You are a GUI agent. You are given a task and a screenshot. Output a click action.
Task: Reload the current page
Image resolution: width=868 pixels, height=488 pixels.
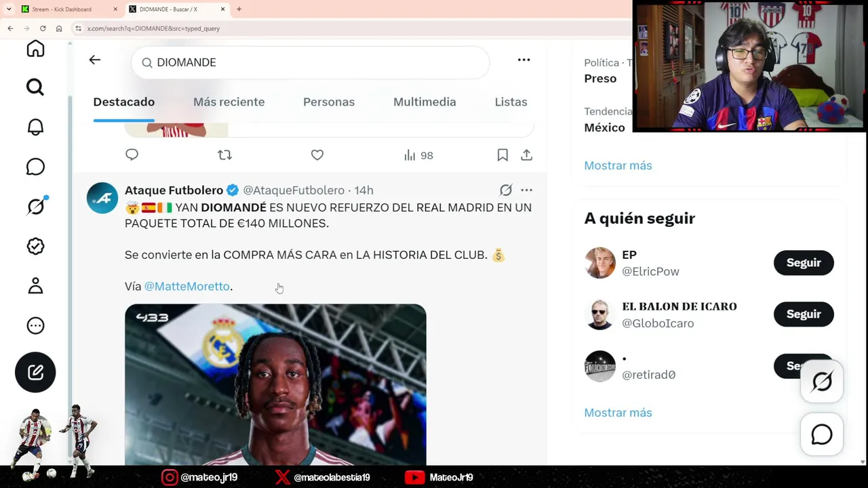pyautogui.click(x=43, y=28)
